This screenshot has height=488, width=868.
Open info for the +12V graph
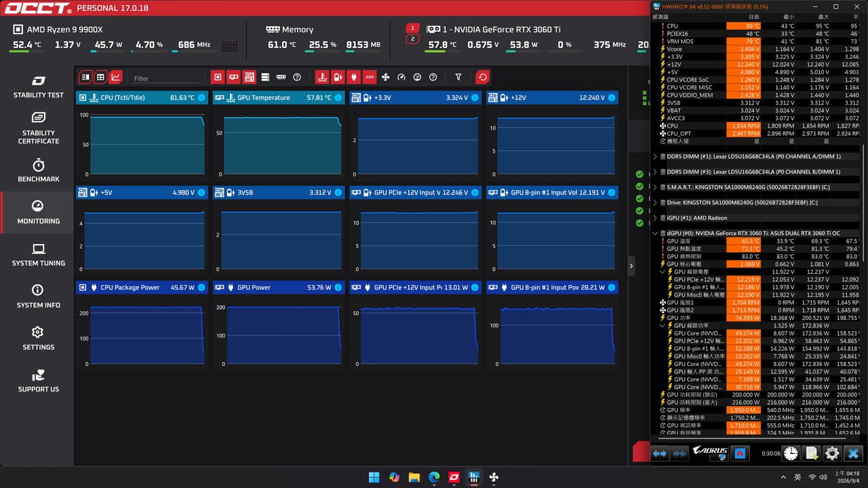pos(612,98)
